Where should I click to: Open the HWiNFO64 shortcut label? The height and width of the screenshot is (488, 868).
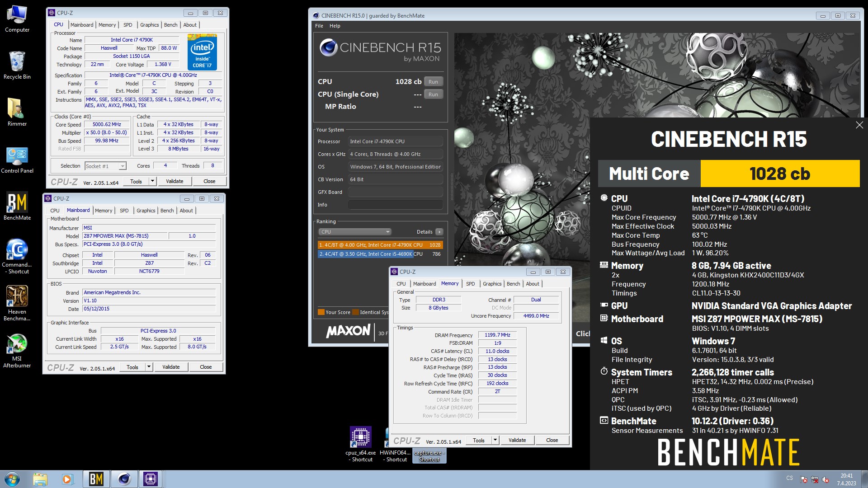[395, 456]
